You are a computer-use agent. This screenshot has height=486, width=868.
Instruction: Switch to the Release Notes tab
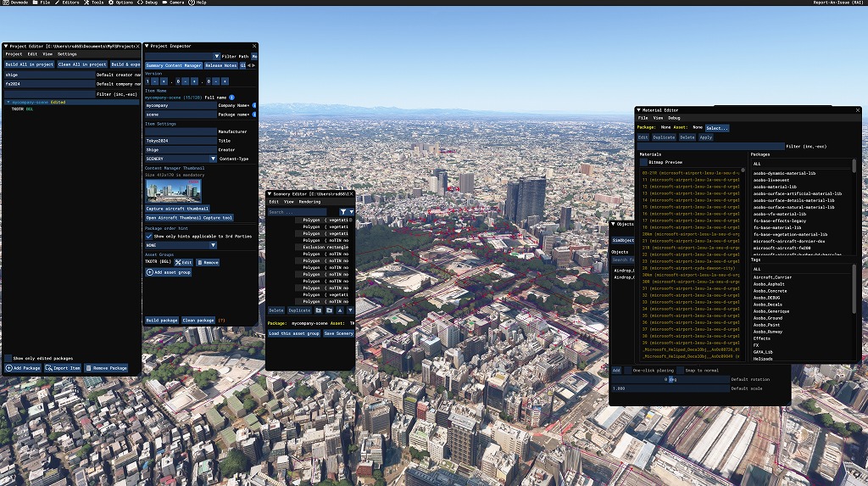pyautogui.click(x=221, y=65)
